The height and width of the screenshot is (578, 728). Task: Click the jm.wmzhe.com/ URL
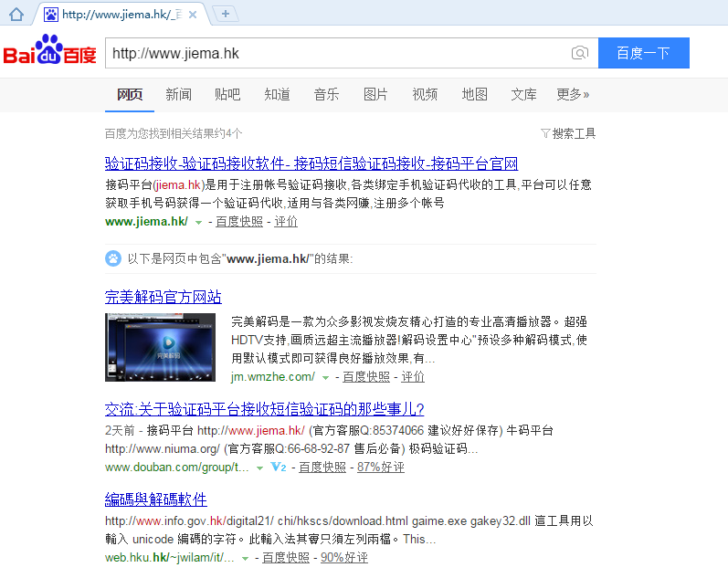(273, 376)
